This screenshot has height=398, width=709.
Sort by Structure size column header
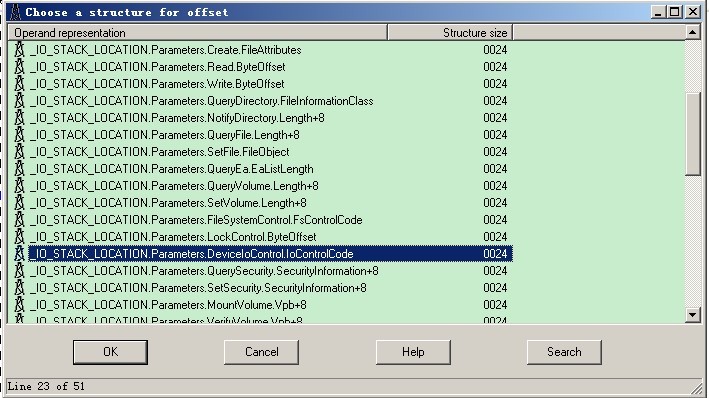click(x=450, y=33)
